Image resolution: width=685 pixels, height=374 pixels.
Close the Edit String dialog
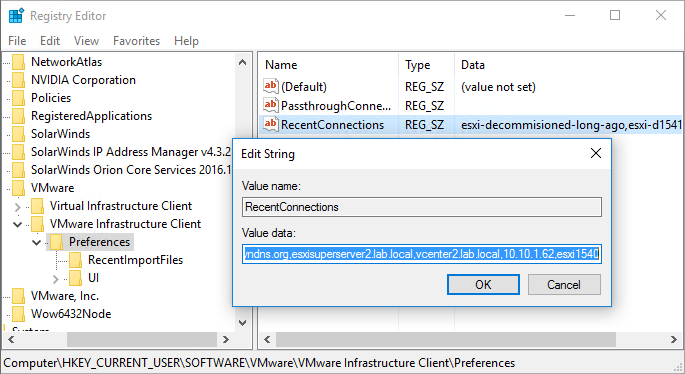point(596,153)
